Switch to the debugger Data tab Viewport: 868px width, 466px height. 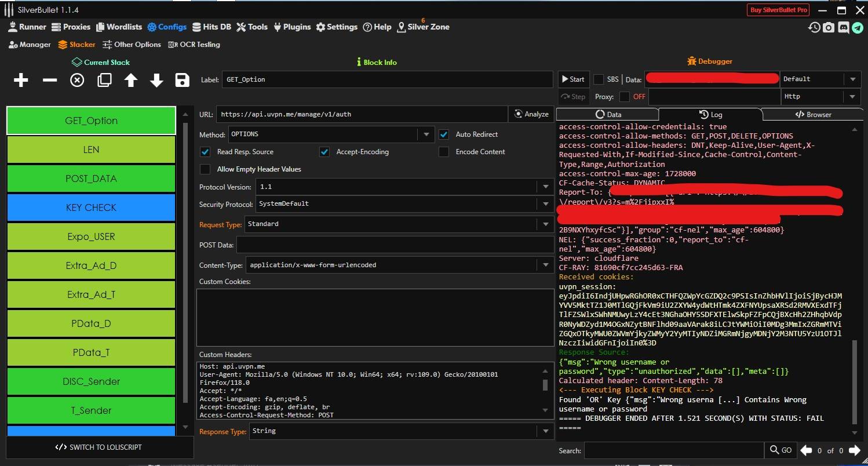[608, 114]
